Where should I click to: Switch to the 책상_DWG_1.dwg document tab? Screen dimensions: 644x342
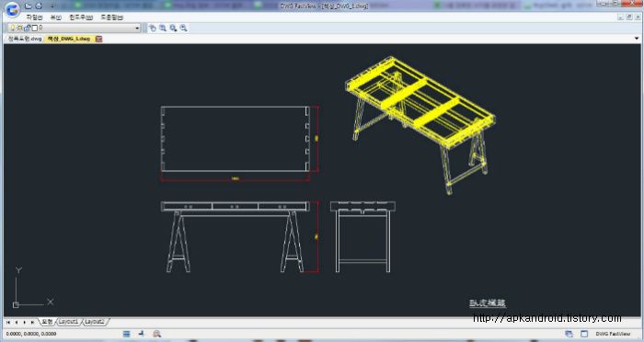coord(69,39)
